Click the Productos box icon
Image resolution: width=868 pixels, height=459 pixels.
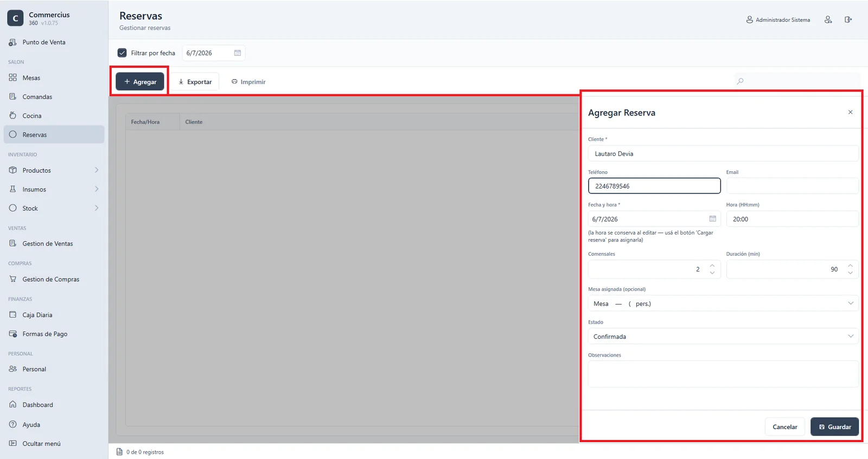pyautogui.click(x=13, y=170)
